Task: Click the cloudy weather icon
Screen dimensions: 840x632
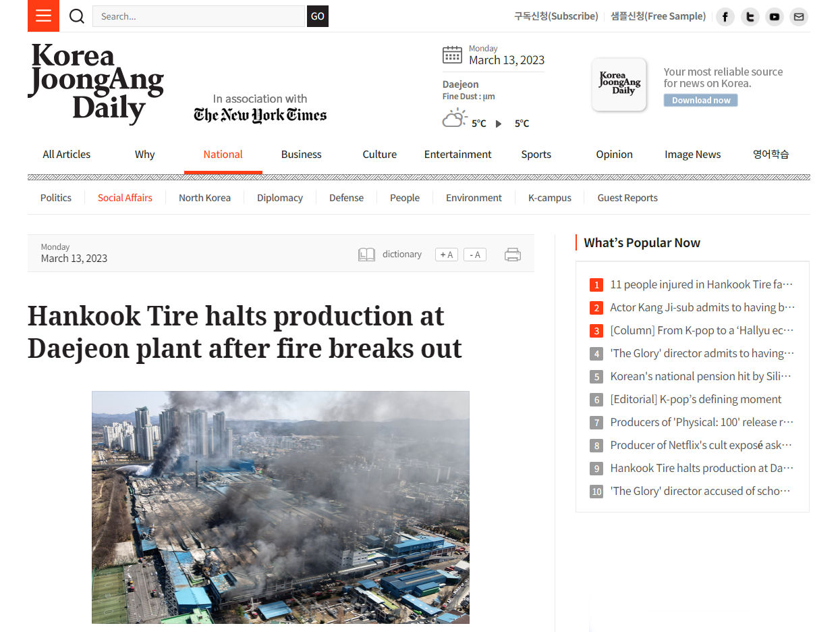Action: [454, 118]
